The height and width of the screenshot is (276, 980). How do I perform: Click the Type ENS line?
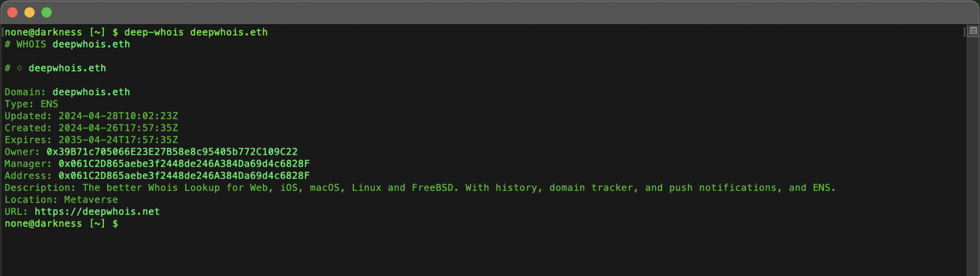[31, 104]
